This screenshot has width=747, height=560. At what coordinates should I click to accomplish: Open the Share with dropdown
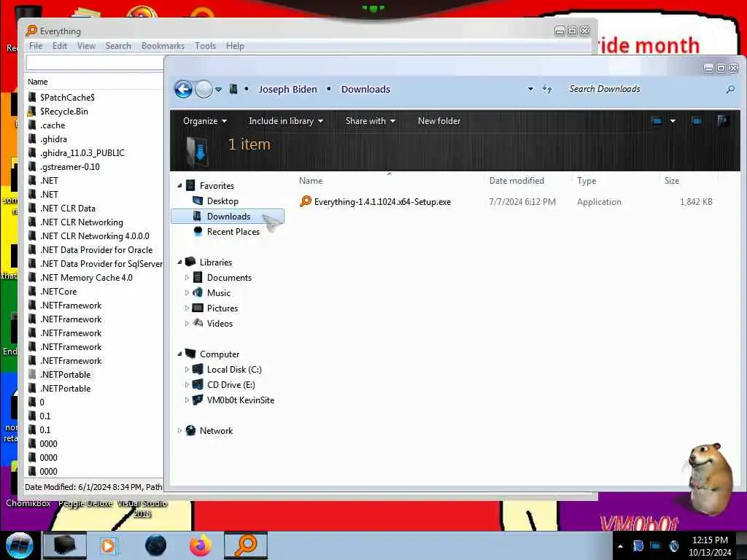click(370, 121)
